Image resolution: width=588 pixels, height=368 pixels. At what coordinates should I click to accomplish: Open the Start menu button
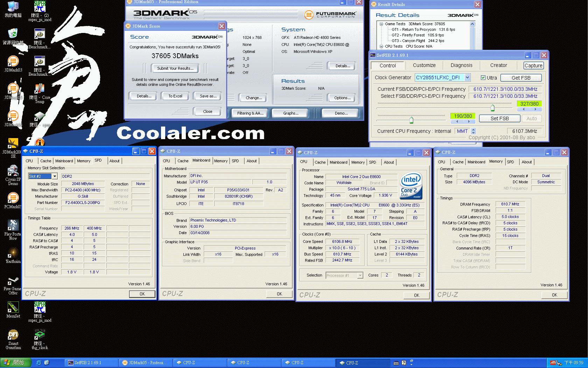16,363
